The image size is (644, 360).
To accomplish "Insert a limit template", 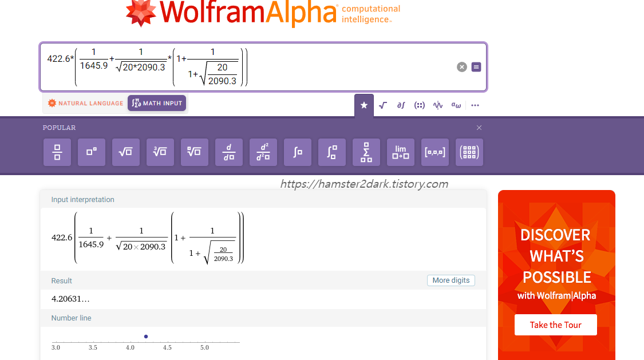I will (401, 152).
